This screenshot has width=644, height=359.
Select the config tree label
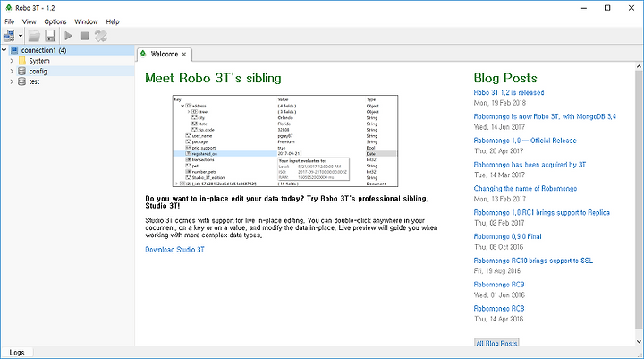point(38,71)
